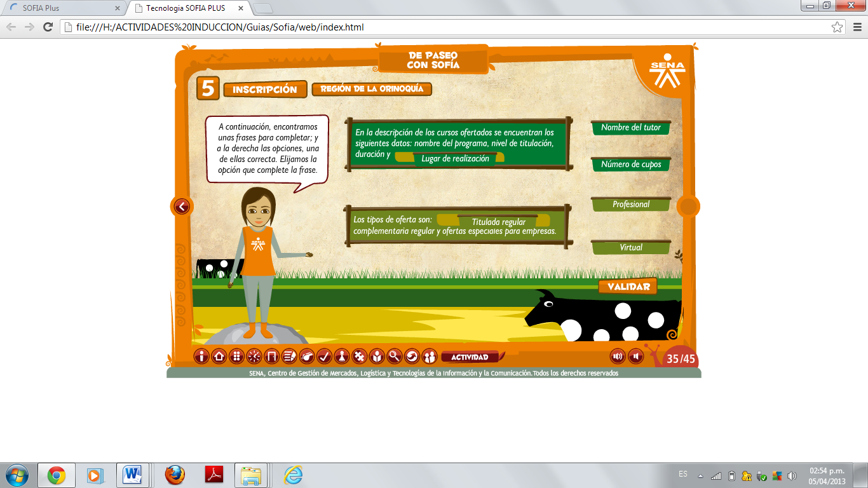
Task: Open network signal icon in tray
Action: pos(716,476)
